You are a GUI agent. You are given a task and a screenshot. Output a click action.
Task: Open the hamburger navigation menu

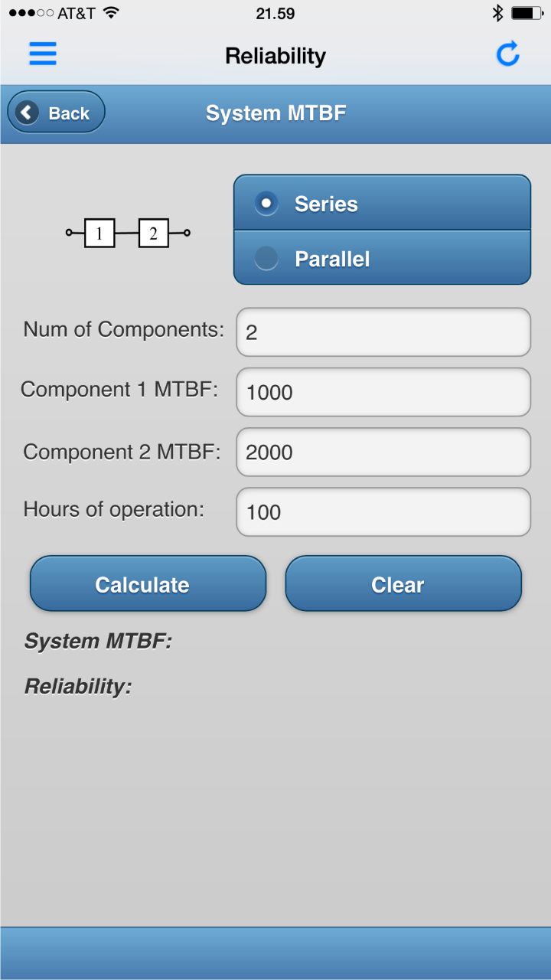click(x=42, y=54)
